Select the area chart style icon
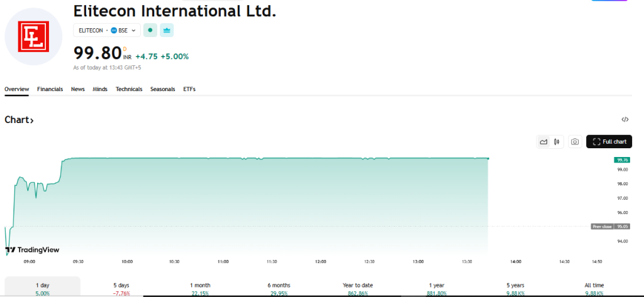The height and width of the screenshot is (297, 644). pos(544,142)
